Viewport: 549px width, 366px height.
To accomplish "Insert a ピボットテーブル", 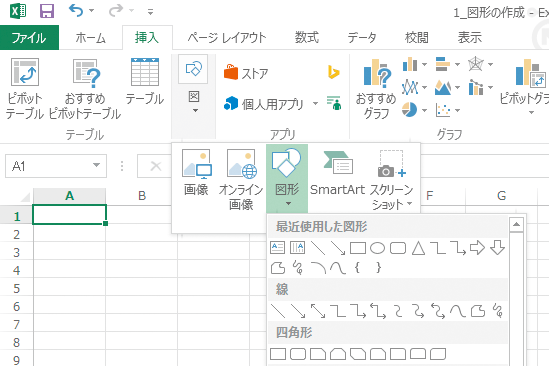I will pos(25,89).
